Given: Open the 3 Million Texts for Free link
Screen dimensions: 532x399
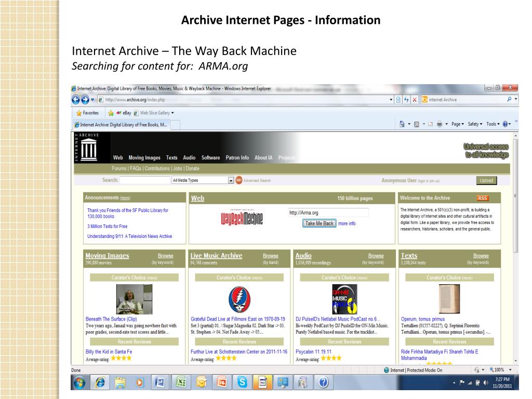Looking at the screenshot, I should point(107,227).
